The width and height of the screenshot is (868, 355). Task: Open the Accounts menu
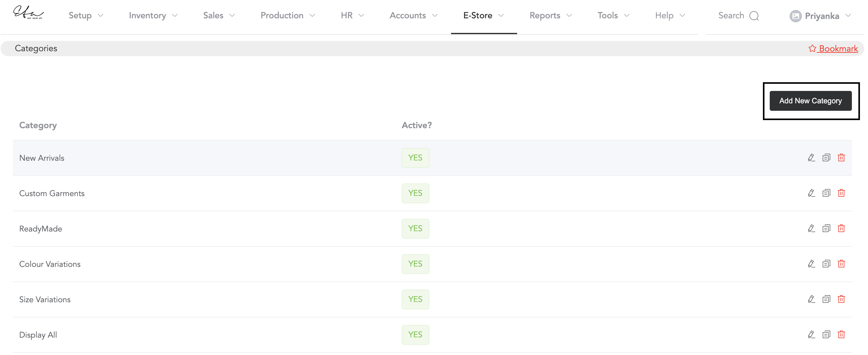414,16
